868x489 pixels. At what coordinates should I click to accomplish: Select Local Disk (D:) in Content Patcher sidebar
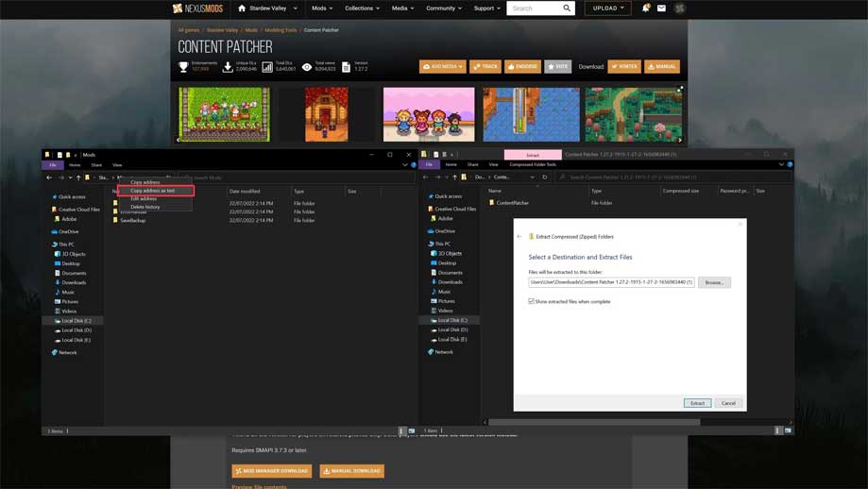(452, 329)
